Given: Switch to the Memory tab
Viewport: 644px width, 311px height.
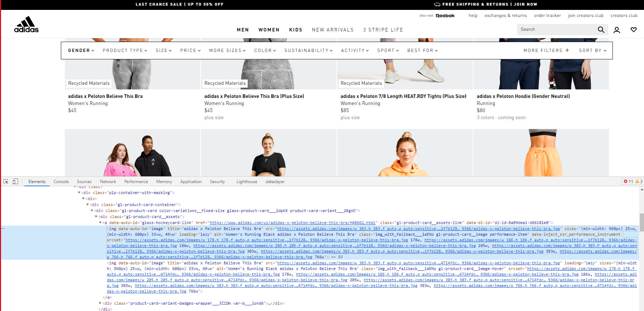Looking at the screenshot, I should point(164,182).
